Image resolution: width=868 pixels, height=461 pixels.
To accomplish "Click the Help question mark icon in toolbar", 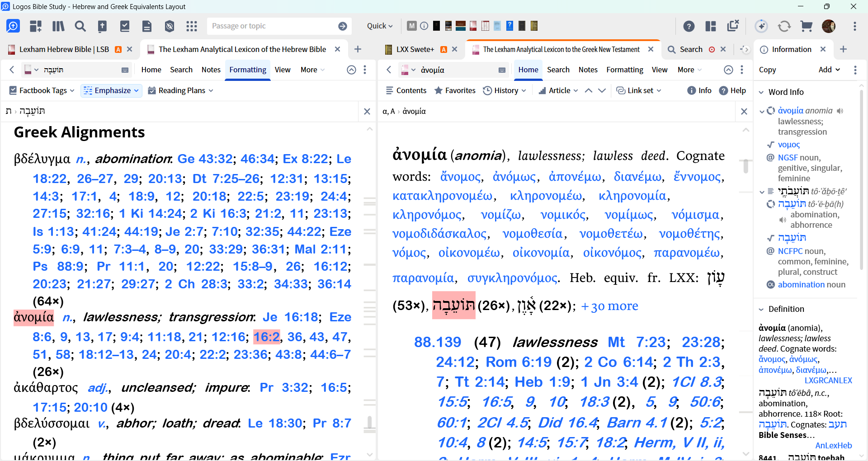I will coord(689,26).
